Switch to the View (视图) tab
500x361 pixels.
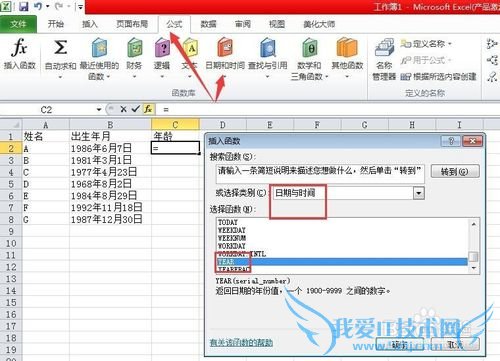(277, 24)
